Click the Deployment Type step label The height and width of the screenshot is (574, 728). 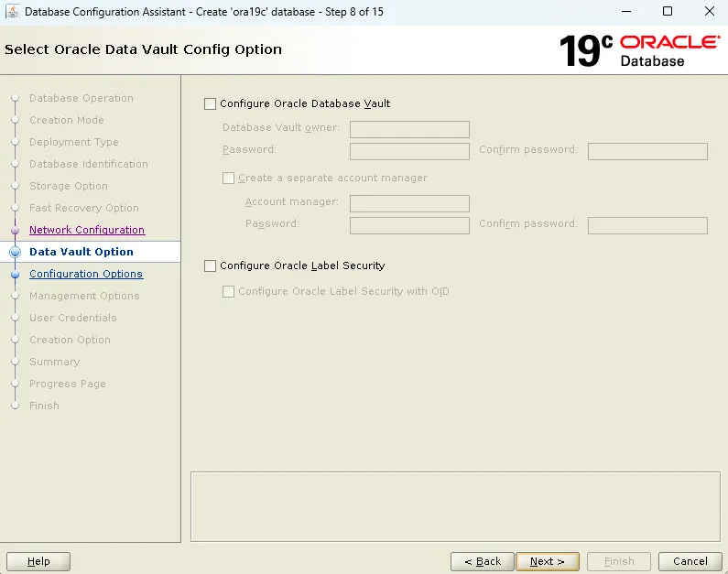pyautogui.click(x=74, y=142)
